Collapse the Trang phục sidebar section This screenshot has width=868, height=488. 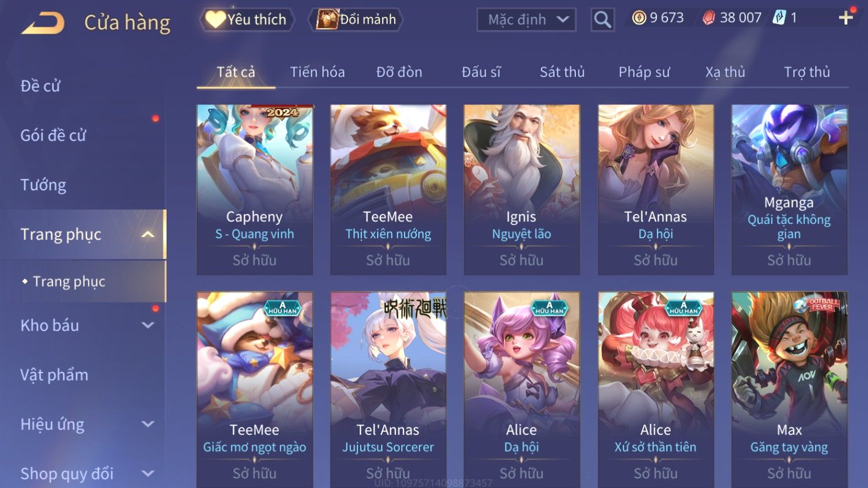coord(148,234)
